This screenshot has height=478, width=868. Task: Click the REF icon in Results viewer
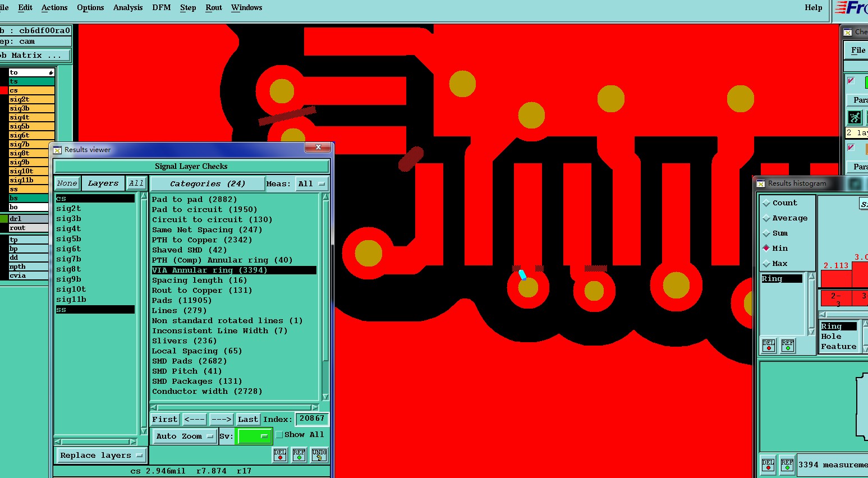(299, 455)
